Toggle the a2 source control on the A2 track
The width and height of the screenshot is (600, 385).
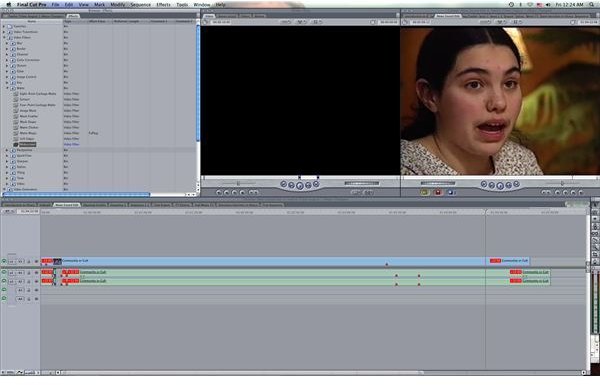click(x=12, y=282)
